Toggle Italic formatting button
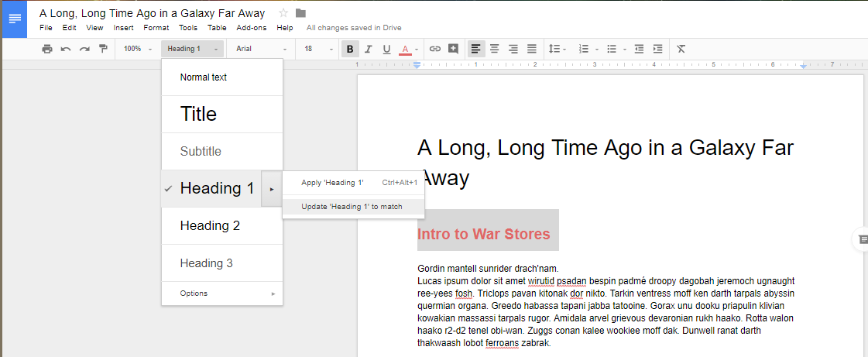868x357 pixels. pyautogui.click(x=369, y=49)
